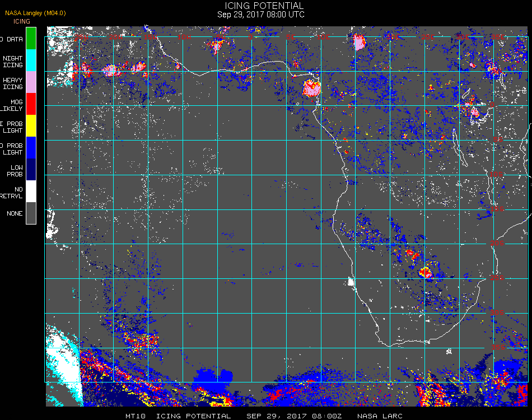
Task: Click the 30S latitude label
Action: (497, 313)
